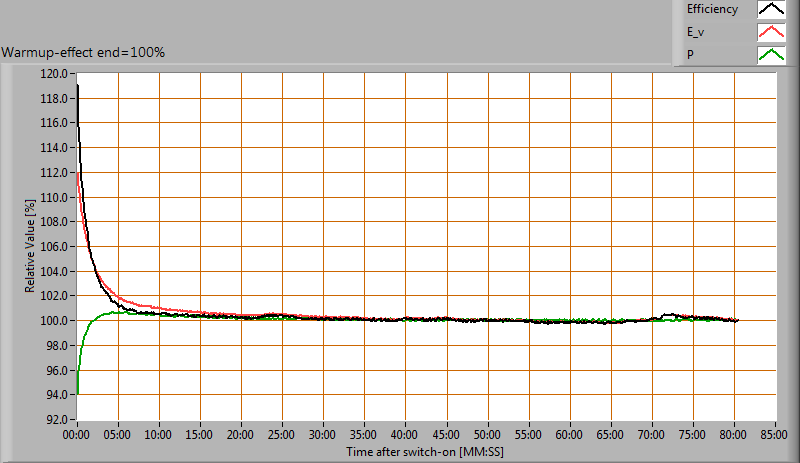Image resolution: width=800 pixels, height=463 pixels.
Task: Click the Warmup-effect end=100% text
Action: pos(83,52)
